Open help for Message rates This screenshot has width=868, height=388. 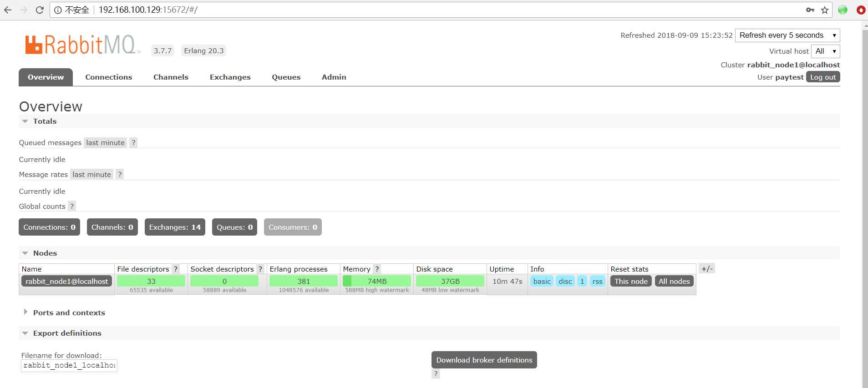120,175
